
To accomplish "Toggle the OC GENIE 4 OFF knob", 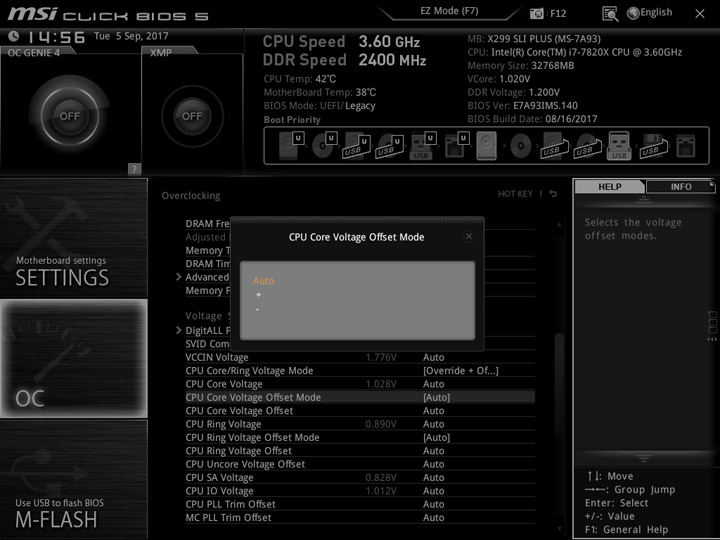I will click(x=70, y=116).
